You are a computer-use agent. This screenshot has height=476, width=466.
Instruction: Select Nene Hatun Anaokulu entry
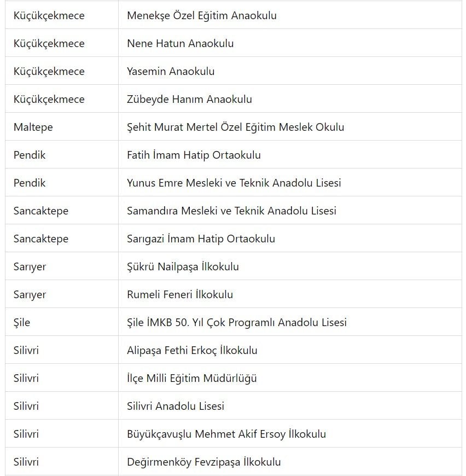pyautogui.click(x=180, y=44)
